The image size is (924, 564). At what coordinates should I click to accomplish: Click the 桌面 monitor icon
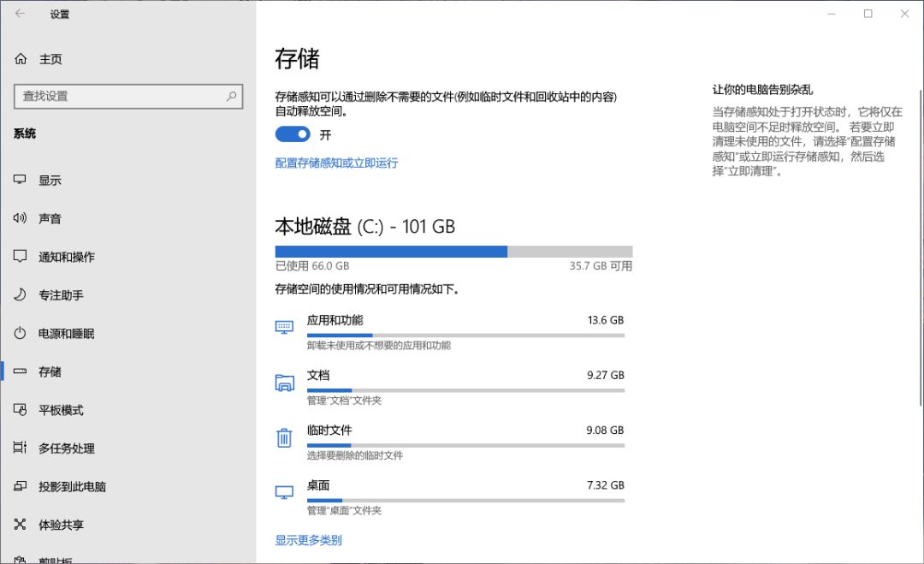284,492
